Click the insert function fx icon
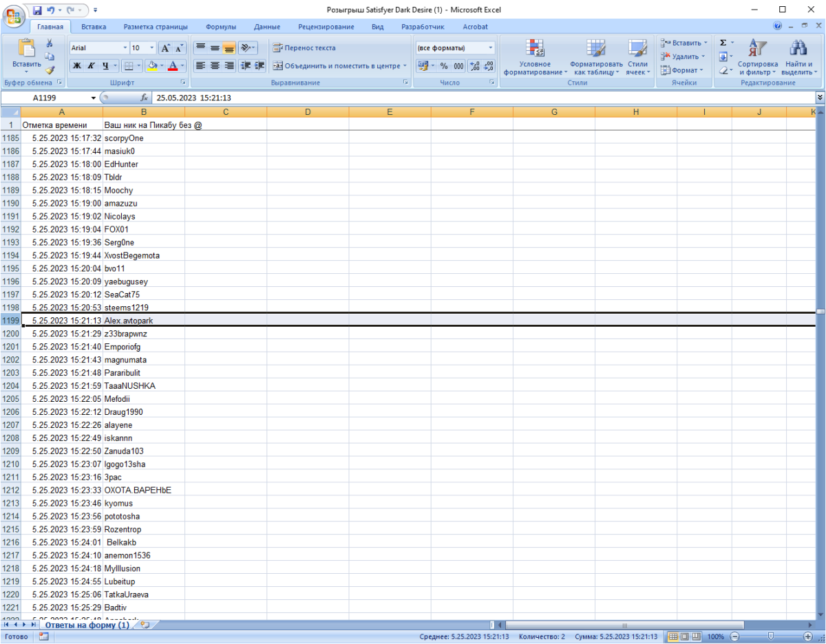 144,98
